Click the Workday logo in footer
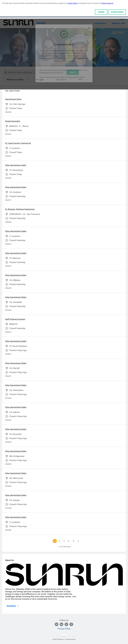128x644 pixels. [64, 636]
